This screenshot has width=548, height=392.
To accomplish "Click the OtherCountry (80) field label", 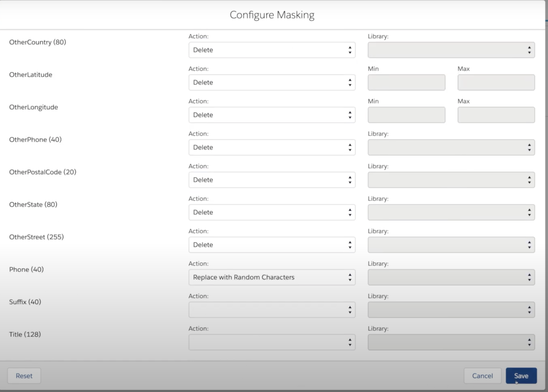I will 38,42.
